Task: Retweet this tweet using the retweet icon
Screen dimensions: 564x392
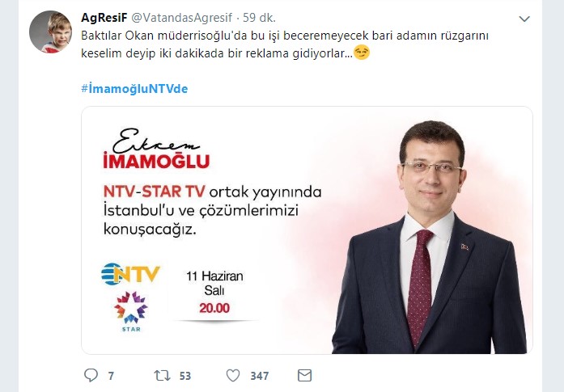Action: [162, 376]
